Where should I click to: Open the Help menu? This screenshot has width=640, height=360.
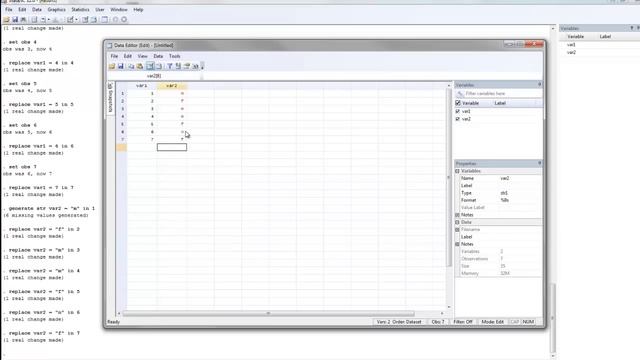138,9
